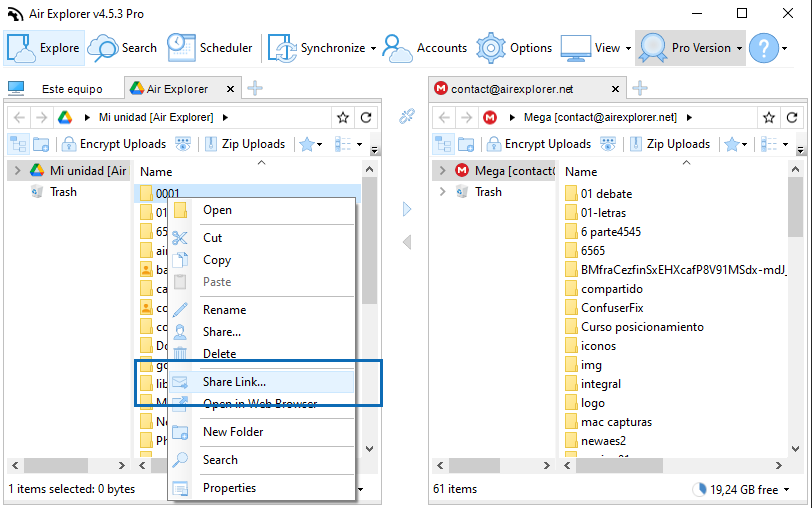Open the Accounts manager
812x508 pixels.
click(425, 48)
